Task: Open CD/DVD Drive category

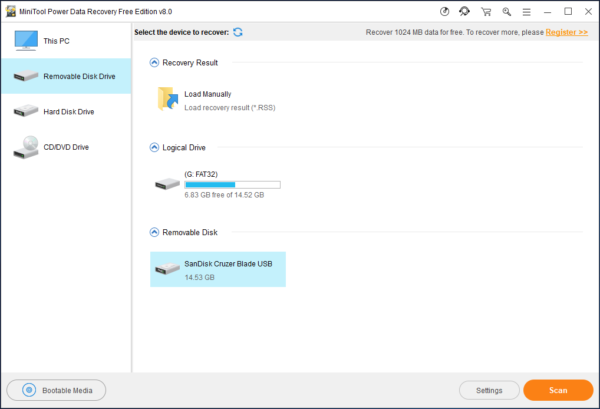Action: [x=66, y=147]
